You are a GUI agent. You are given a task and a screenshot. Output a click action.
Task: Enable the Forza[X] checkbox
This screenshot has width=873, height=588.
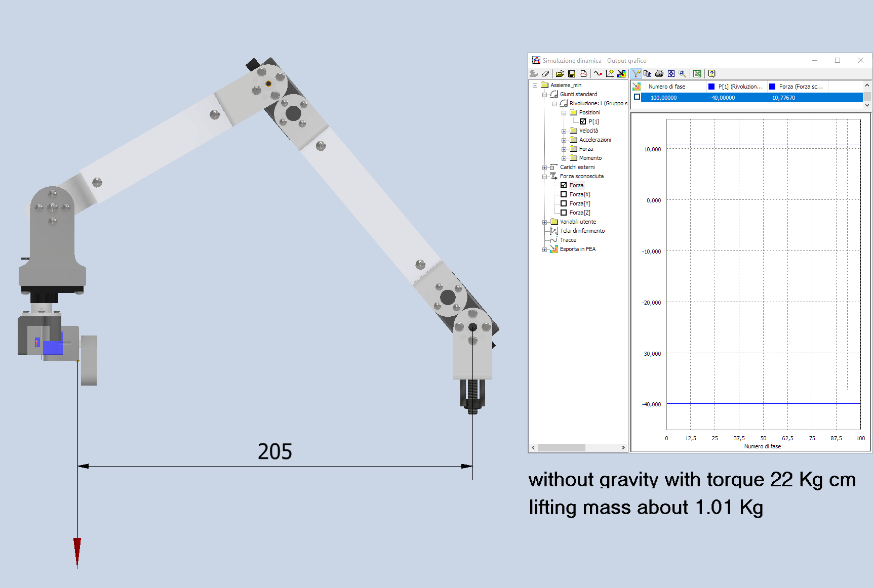click(564, 194)
